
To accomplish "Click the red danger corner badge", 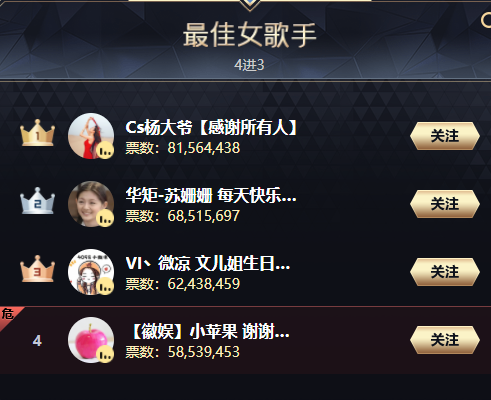I will [10, 317].
